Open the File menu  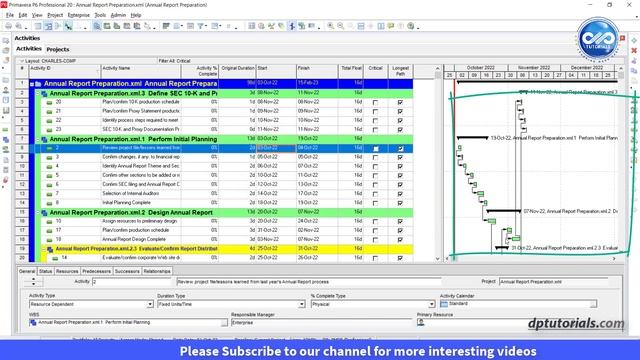click(10, 15)
